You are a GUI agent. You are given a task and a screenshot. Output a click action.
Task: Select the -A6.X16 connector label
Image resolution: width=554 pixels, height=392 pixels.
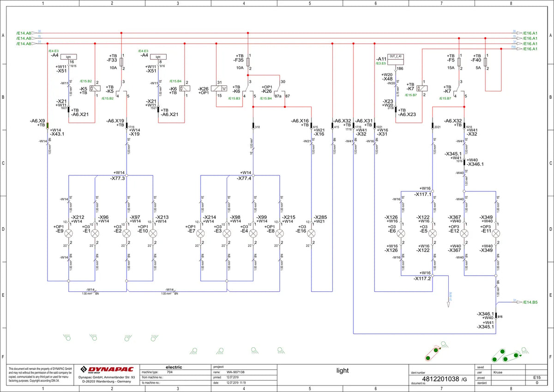pyautogui.click(x=300, y=121)
